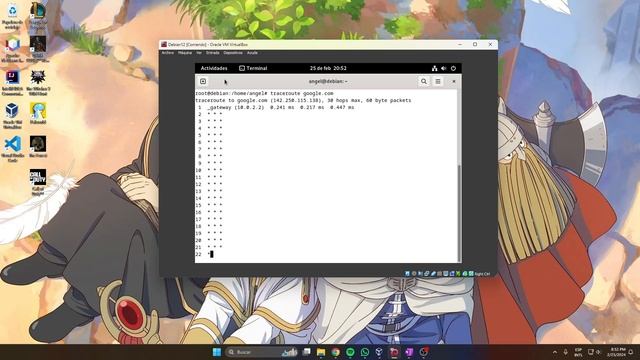Image resolution: width=640 pixels, height=360 pixels.
Task: Click the ESP language indicator in tray
Action: click(578, 352)
